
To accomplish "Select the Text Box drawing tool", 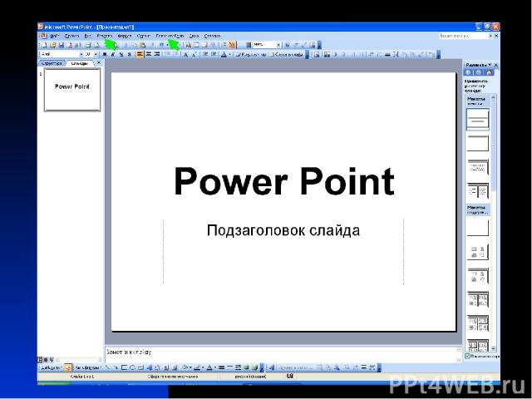I will (140, 367).
